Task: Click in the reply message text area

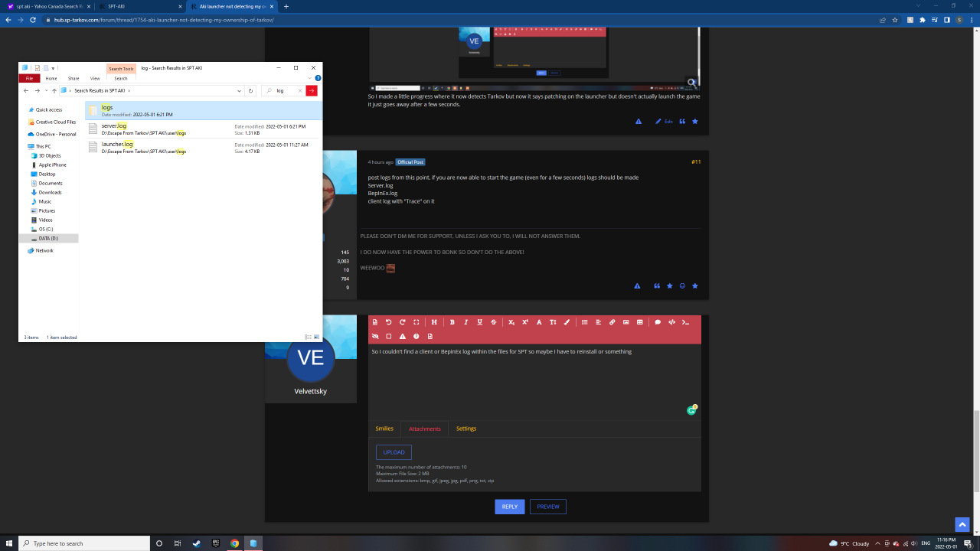Action: pos(534,381)
